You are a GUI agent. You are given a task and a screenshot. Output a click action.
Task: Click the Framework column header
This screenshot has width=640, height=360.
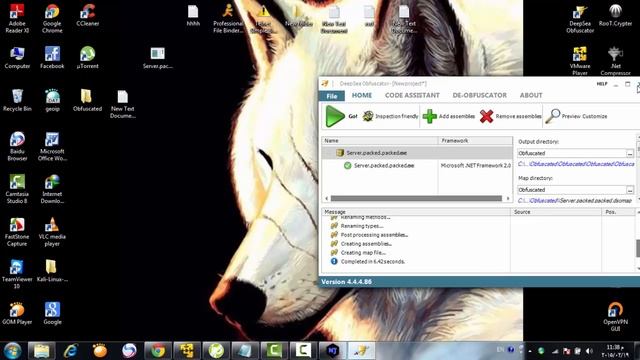click(x=475, y=140)
